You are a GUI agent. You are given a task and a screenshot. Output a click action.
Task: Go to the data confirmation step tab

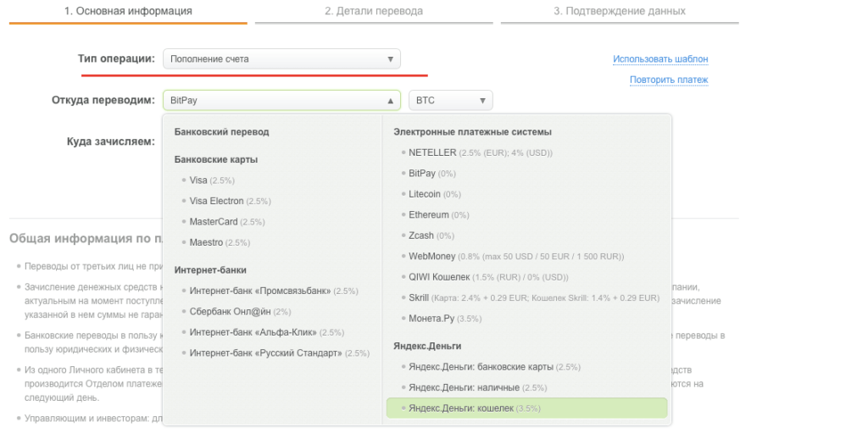619,11
